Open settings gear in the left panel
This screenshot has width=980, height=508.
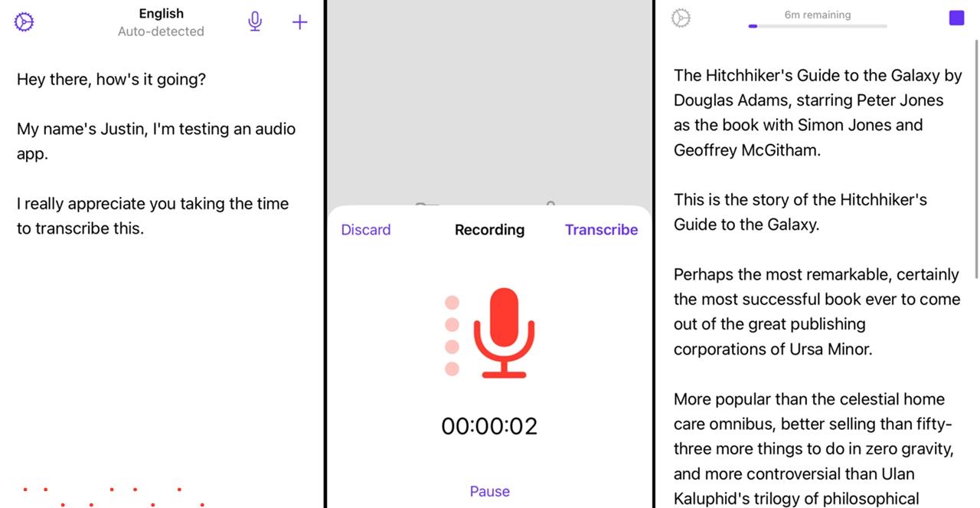point(24,21)
